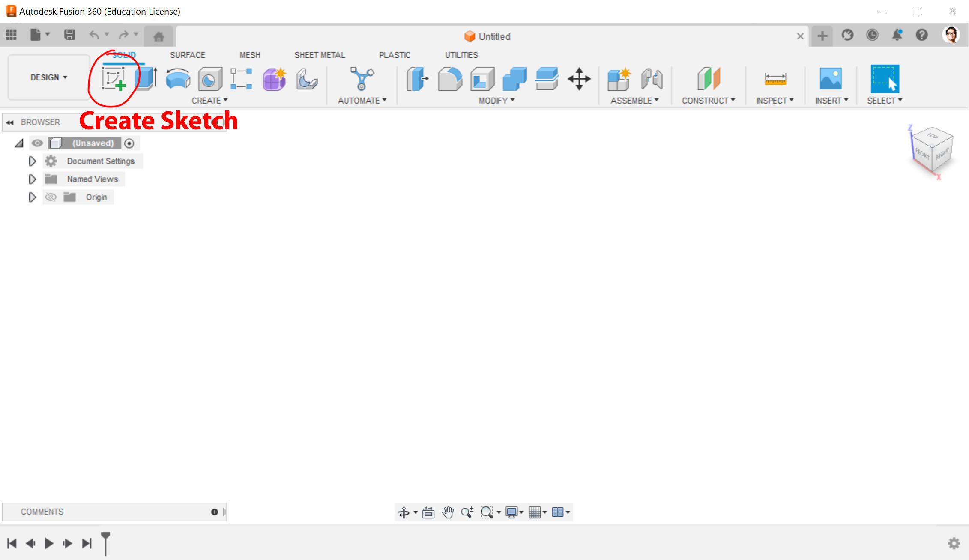
Task: Open the AUTOMATE dropdown menu
Action: coord(362,101)
